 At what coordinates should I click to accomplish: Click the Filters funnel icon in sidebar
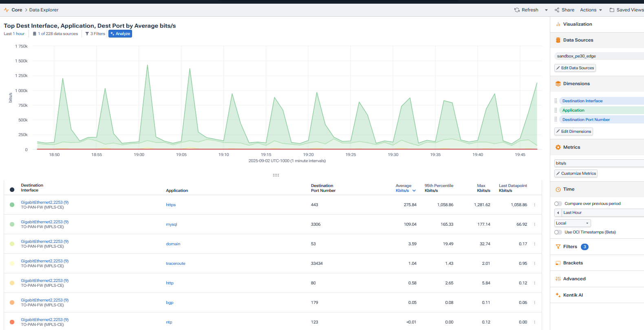tap(558, 246)
